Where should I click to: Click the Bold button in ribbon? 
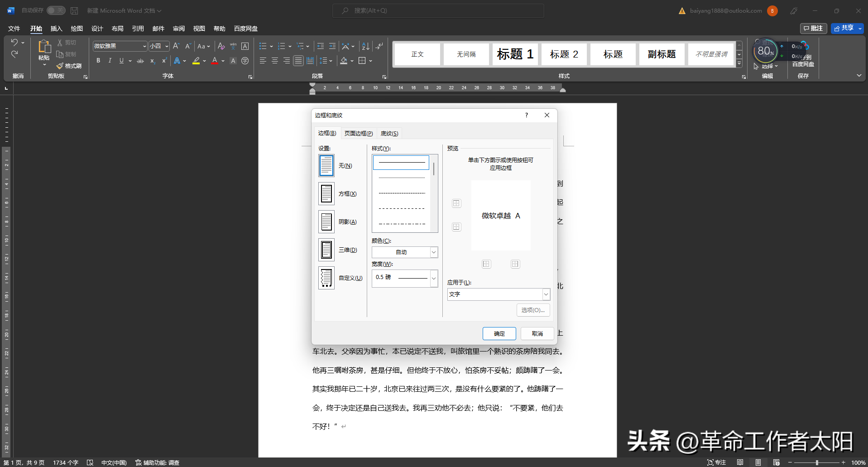tap(98, 61)
